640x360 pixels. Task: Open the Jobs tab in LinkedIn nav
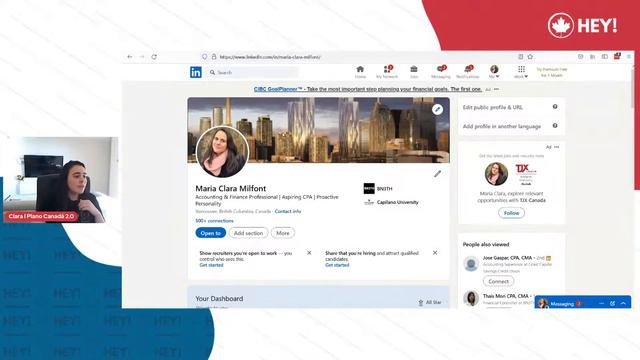tap(414, 72)
